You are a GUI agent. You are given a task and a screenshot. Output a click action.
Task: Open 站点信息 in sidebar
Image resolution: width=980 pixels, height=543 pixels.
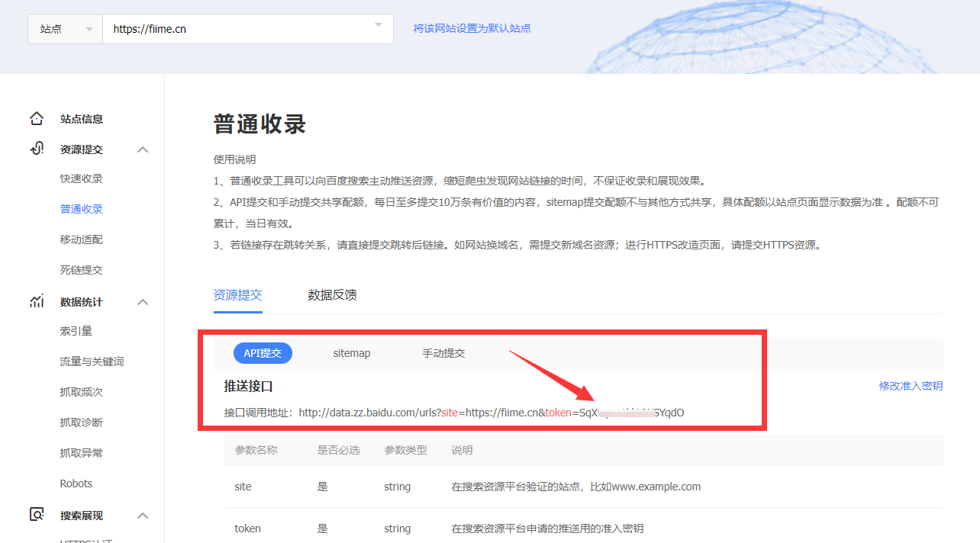click(82, 119)
